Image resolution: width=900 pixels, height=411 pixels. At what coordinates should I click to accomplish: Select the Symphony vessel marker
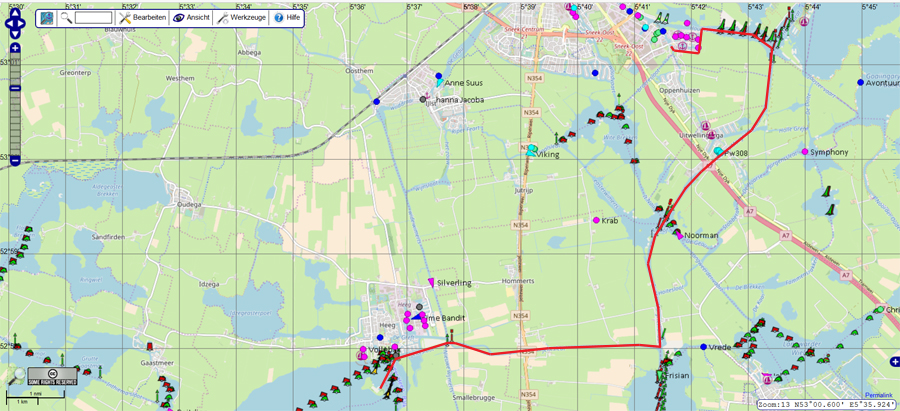point(804,152)
